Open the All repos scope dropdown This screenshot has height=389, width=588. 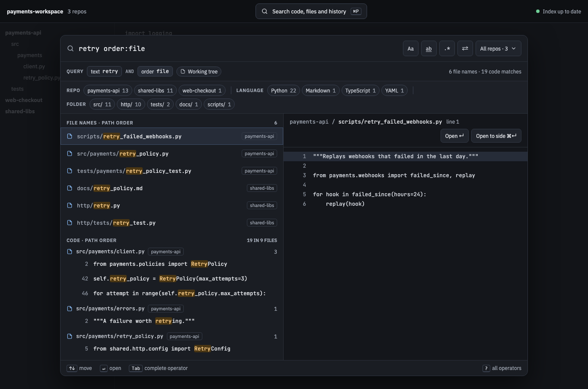[x=498, y=49]
